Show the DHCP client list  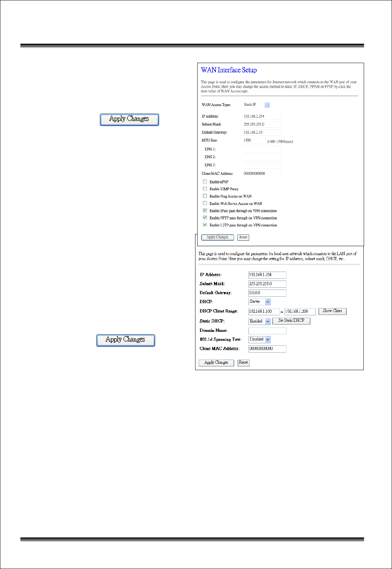coord(333,311)
